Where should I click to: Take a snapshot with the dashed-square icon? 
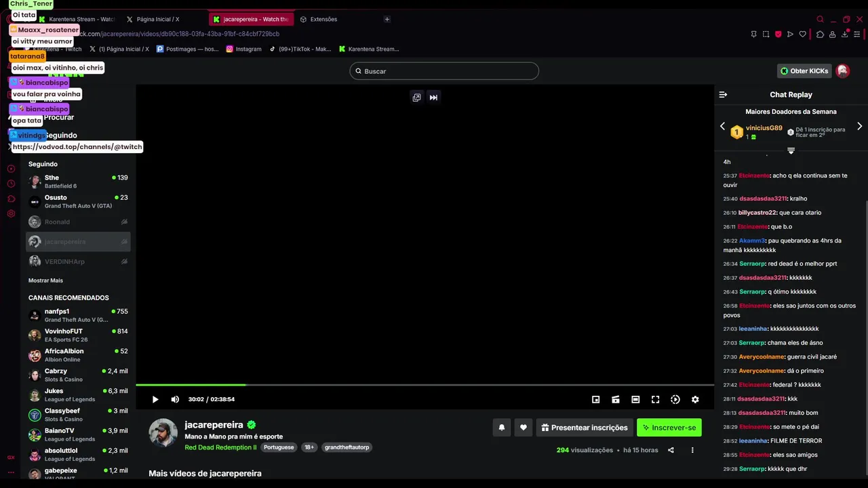766,34
